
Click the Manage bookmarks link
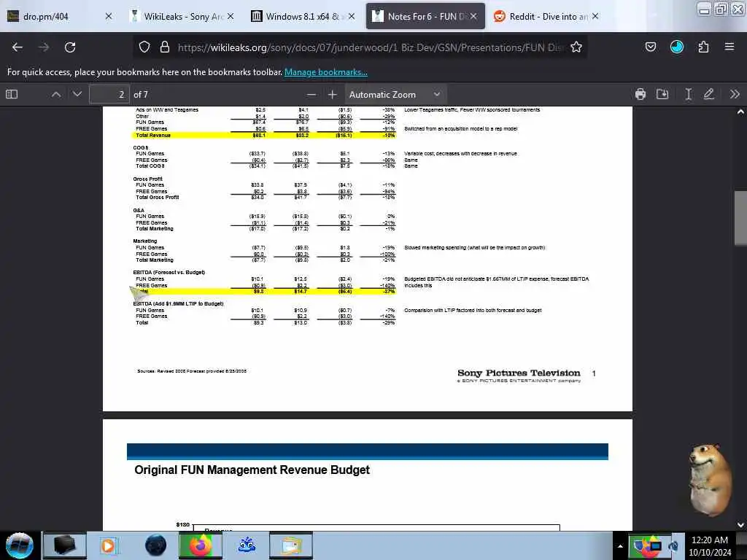pos(326,72)
